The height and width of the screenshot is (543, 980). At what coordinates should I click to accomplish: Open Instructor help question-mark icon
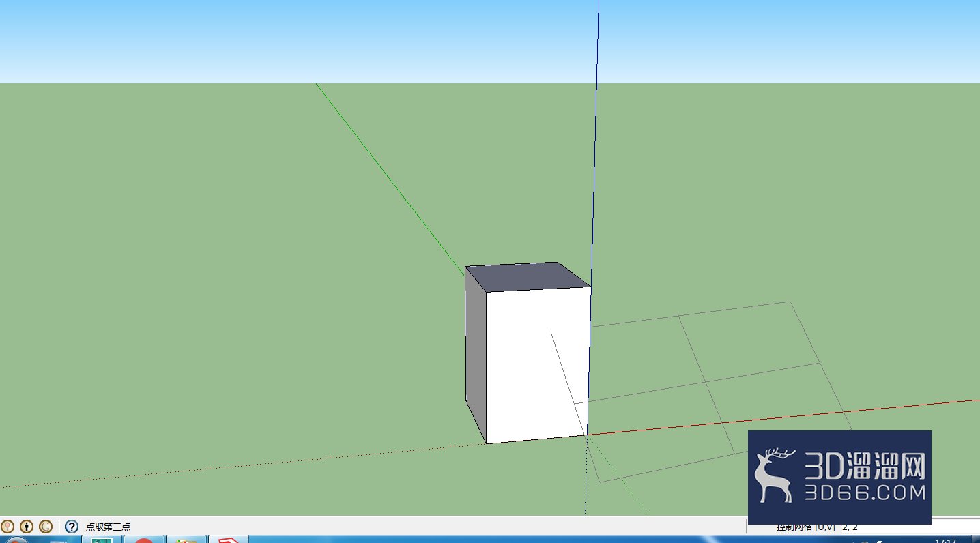click(72, 527)
